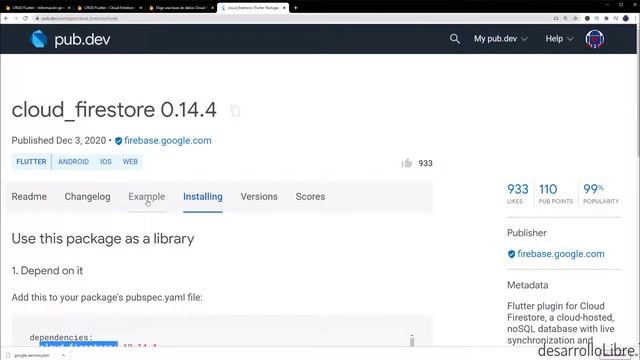Click the 'dependencies:' code line

[61, 338]
